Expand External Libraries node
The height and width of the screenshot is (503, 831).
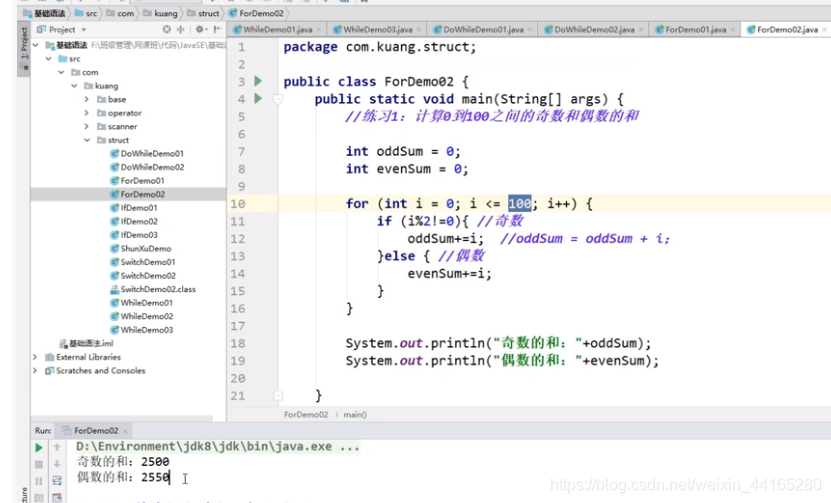[36, 357]
